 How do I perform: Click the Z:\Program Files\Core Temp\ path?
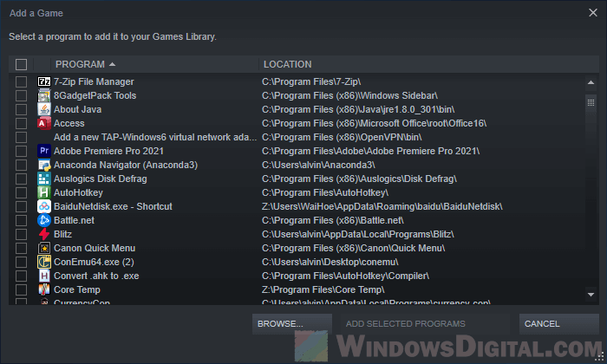click(x=323, y=289)
